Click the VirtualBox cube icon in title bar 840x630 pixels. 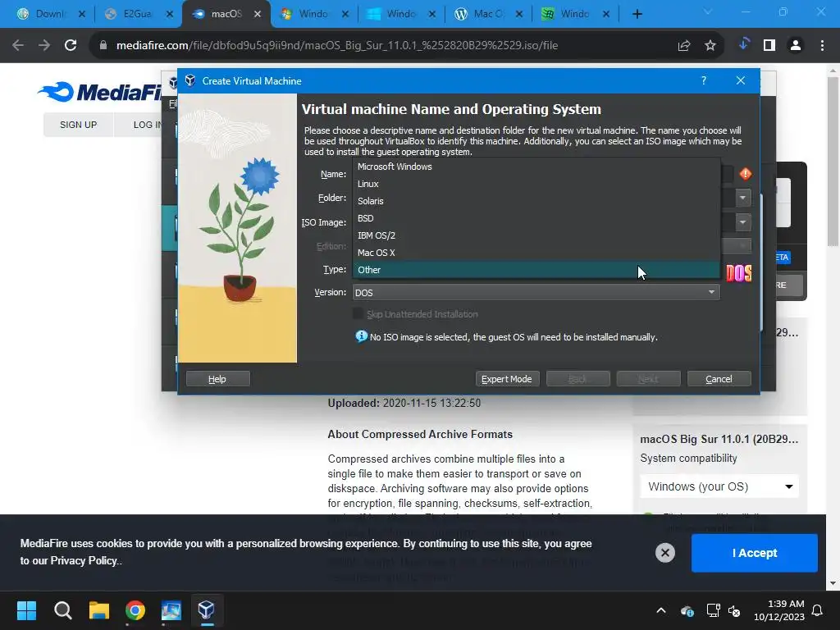tap(190, 80)
